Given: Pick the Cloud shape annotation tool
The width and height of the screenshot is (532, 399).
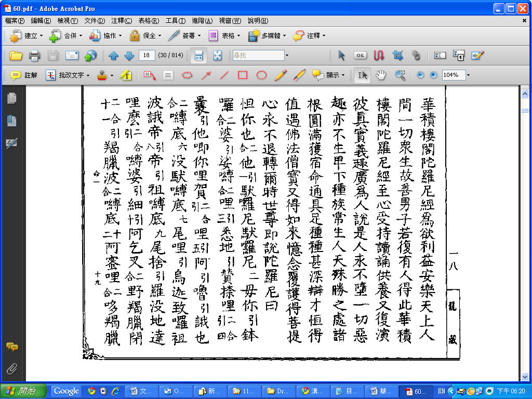Looking at the screenshot, I should [187, 75].
